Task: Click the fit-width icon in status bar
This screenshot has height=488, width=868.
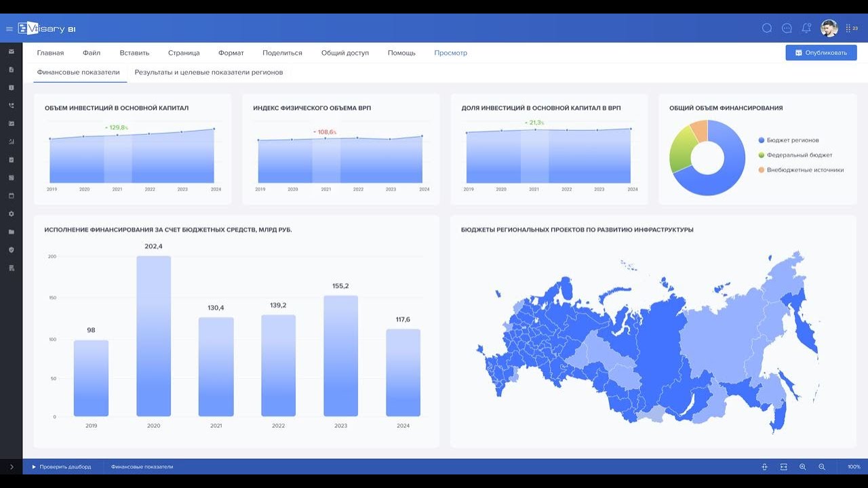Action: (x=783, y=467)
